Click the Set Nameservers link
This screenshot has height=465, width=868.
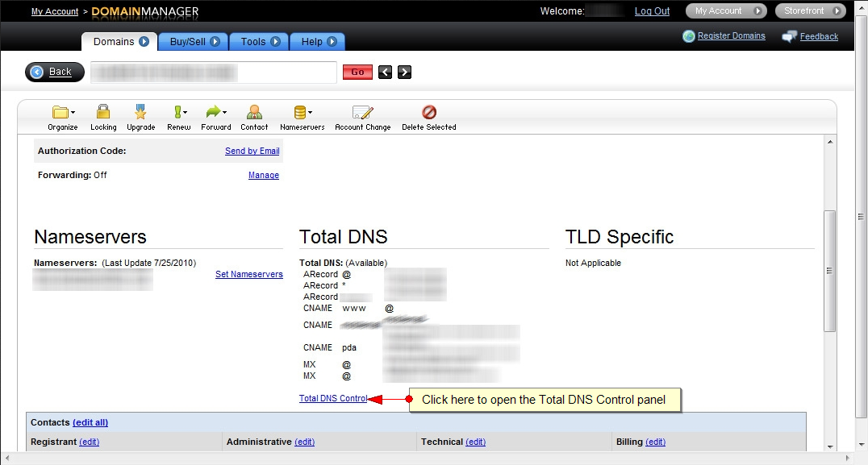[249, 274]
